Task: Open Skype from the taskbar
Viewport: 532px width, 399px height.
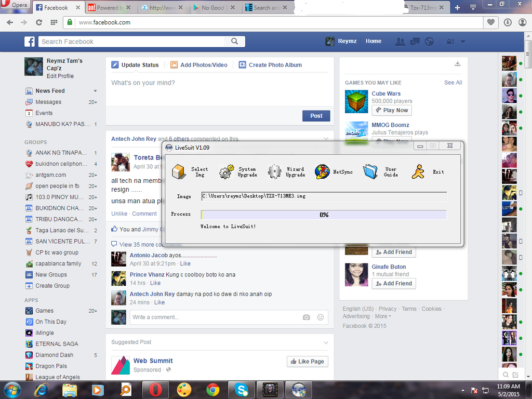Action: (x=241, y=390)
